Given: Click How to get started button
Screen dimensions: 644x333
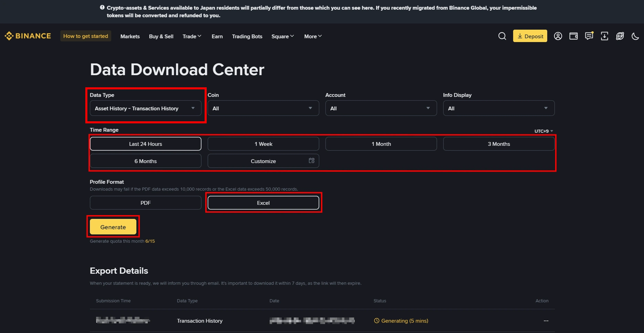Looking at the screenshot, I should pos(85,36).
